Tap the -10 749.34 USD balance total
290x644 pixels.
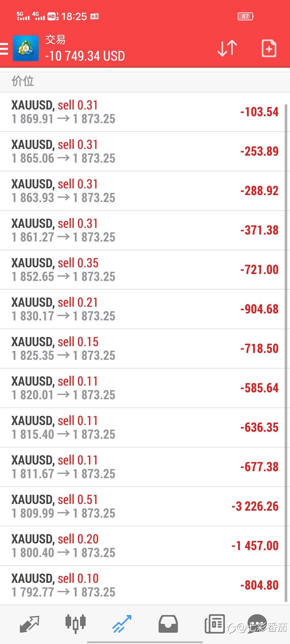(x=85, y=56)
